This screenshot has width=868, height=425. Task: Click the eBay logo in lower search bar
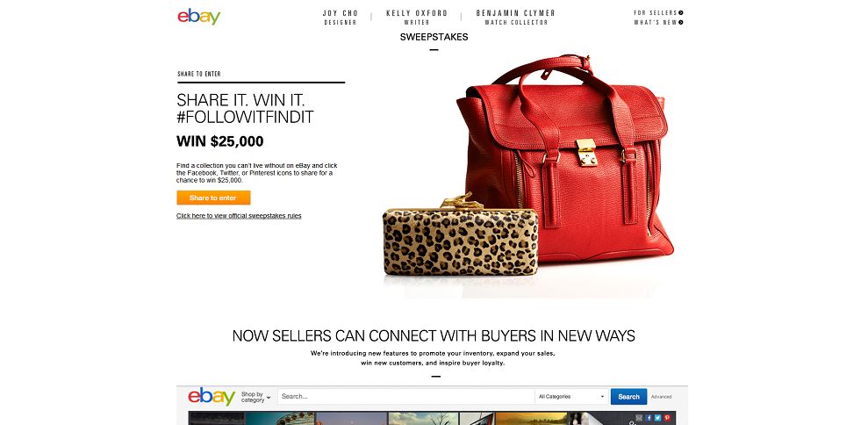pyautogui.click(x=212, y=396)
